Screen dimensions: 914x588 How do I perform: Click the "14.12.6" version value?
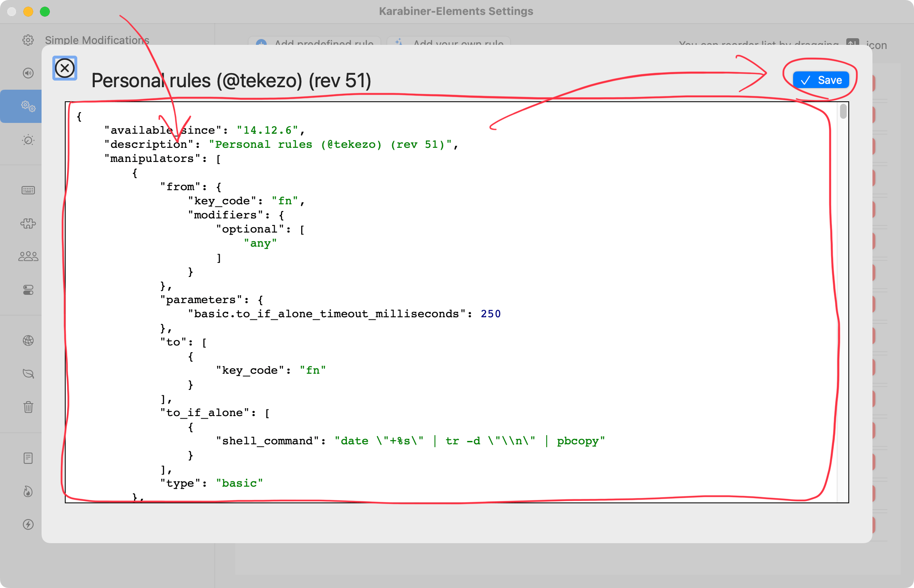click(x=268, y=130)
